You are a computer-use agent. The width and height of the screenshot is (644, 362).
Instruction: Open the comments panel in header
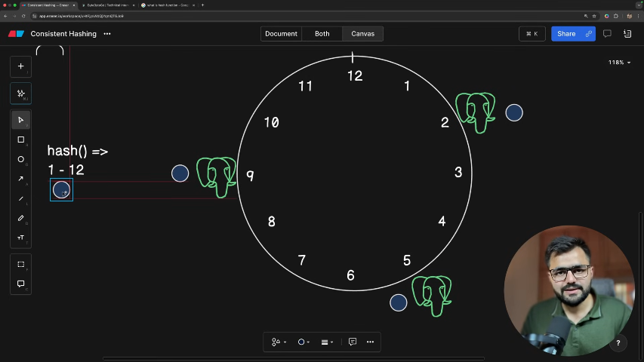(607, 34)
